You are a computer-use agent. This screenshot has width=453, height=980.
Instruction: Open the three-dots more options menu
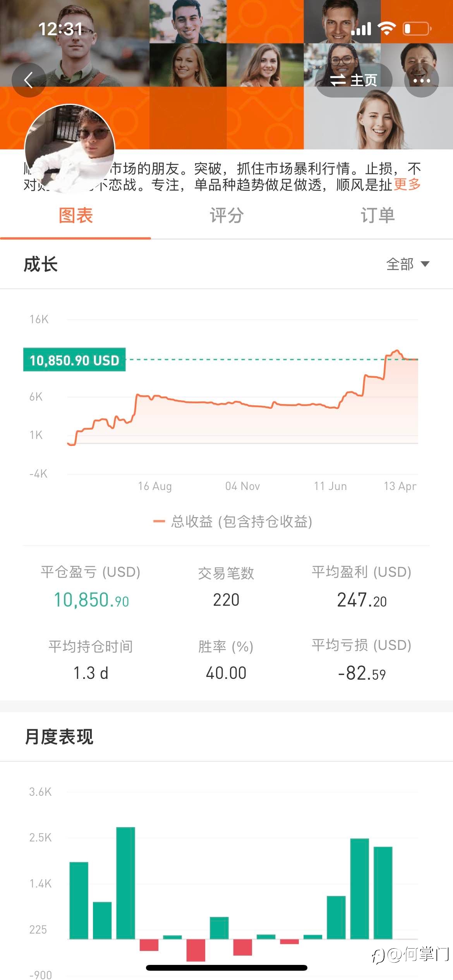pyautogui.click(x=421, y=80)
